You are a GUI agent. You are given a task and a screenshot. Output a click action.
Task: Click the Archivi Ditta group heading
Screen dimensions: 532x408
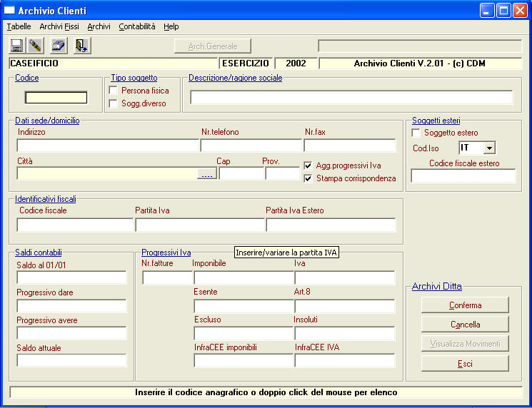(436, 286)
